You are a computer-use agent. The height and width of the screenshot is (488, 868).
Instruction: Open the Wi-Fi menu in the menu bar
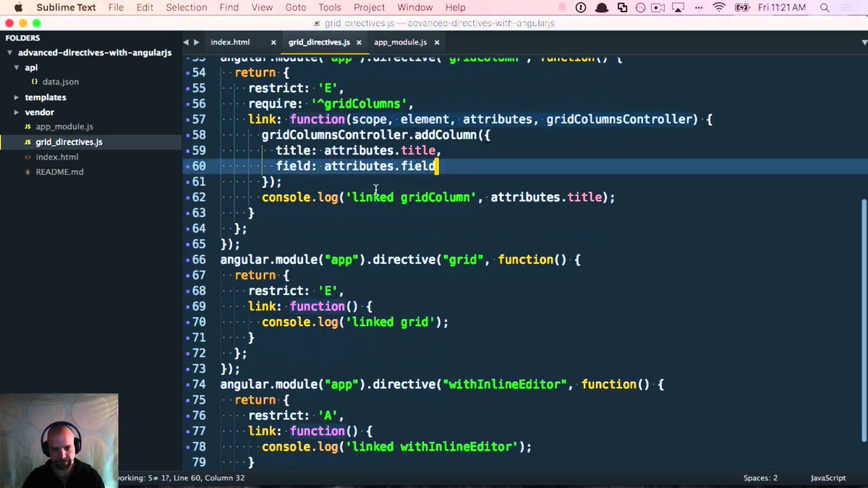coord(720,8)
